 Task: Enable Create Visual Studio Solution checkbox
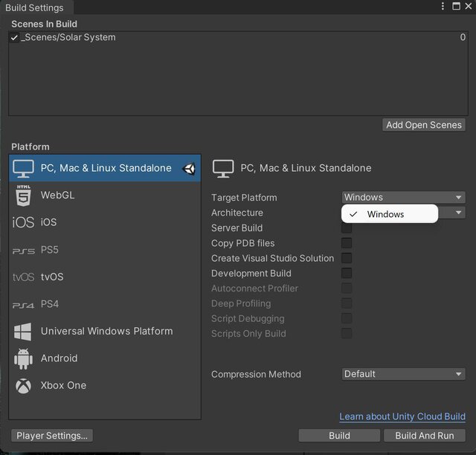click(347, 258)
